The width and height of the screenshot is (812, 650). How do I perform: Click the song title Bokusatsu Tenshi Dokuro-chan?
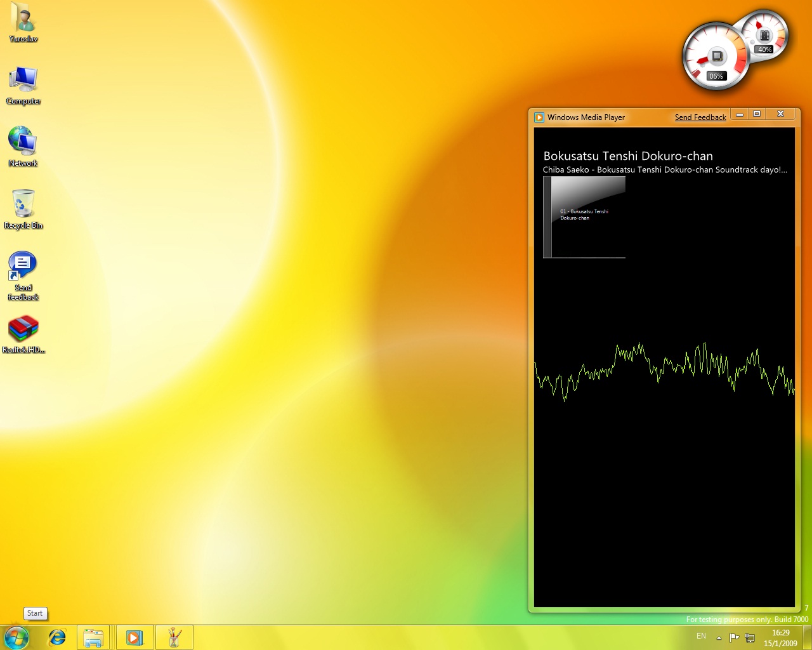(628, 156)
